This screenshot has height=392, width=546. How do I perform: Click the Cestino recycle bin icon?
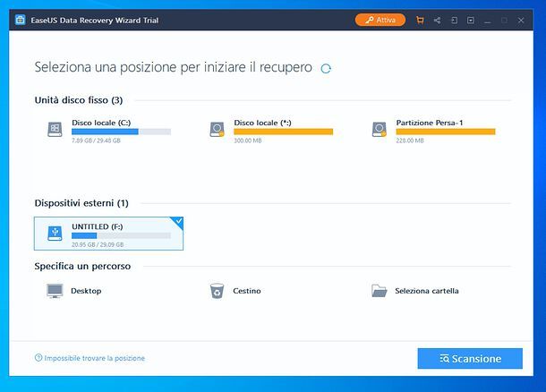(217, 291)
